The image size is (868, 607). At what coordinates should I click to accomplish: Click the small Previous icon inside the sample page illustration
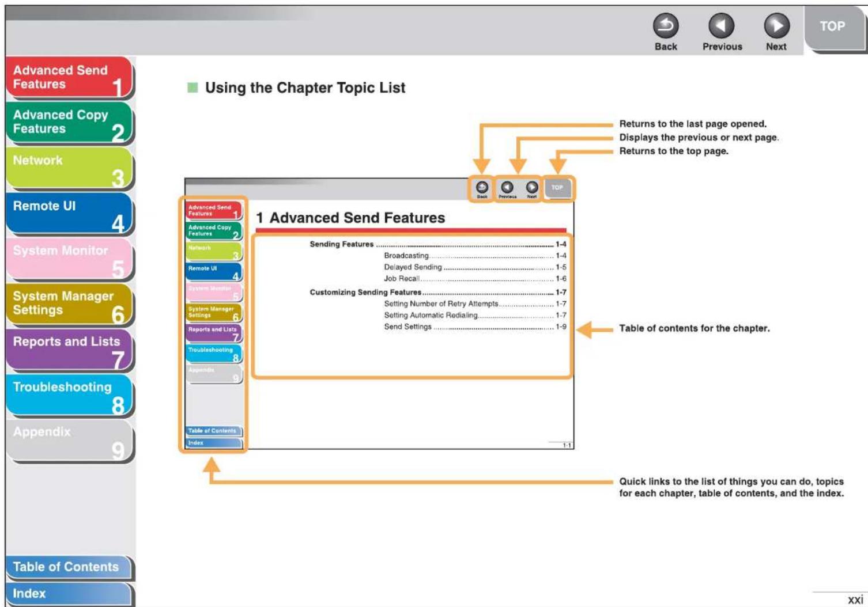point(507,188)
